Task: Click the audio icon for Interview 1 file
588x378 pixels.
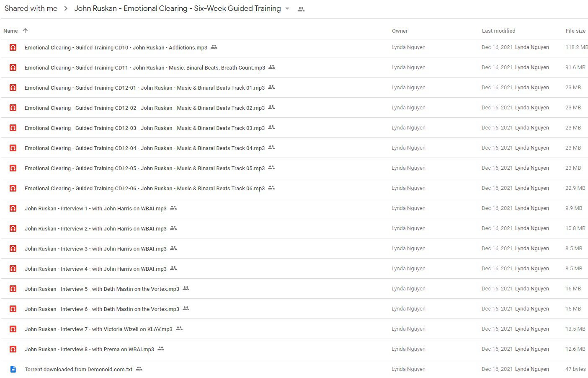Action: point(13,208)
